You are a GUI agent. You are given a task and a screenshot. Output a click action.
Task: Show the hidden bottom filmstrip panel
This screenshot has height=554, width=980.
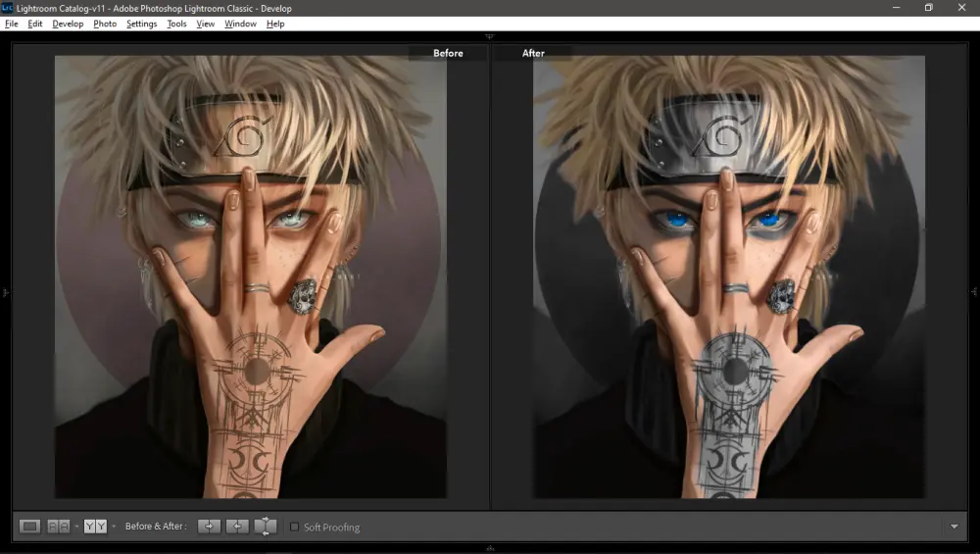[x=489, y=548]
